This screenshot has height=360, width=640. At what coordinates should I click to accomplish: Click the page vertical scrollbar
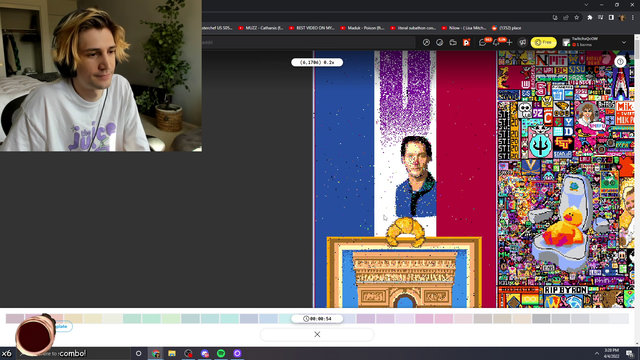pos(637,191)
